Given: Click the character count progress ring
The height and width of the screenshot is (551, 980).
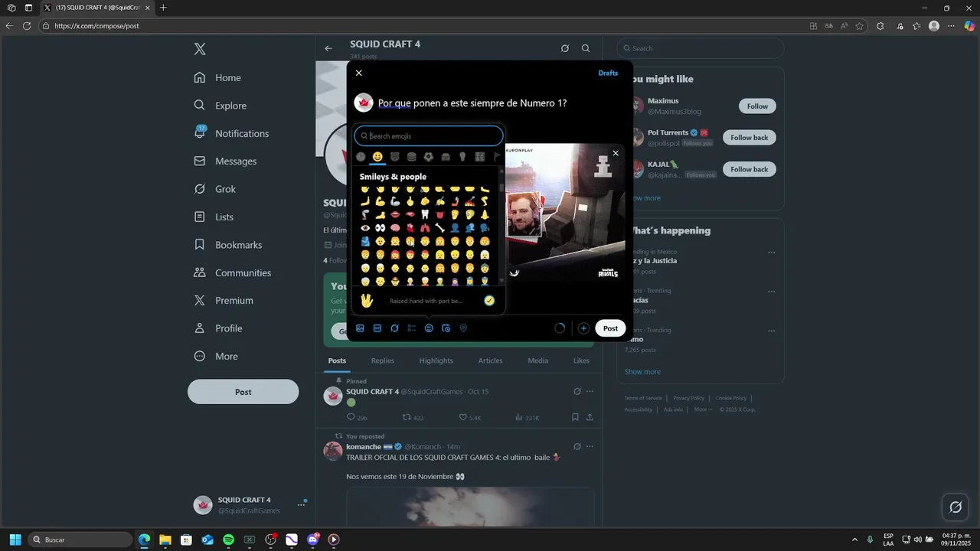Looking at the screenshot, I should (x=560, y=328).
